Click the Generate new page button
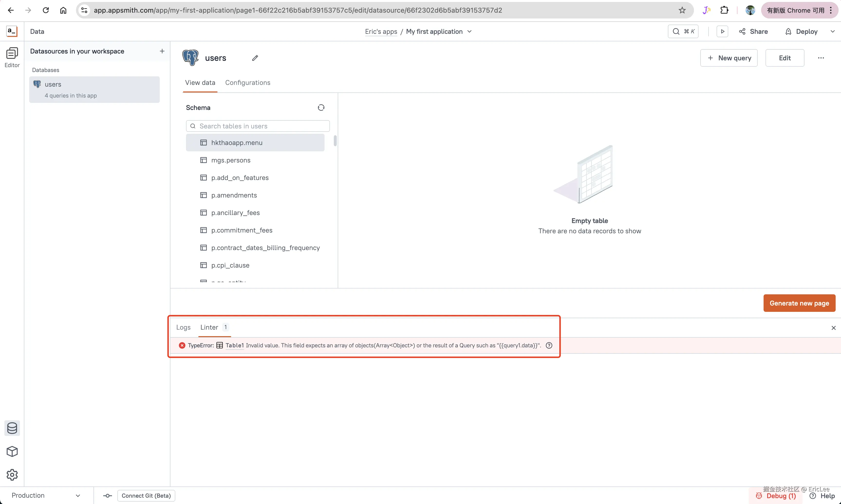Screen dimensions: 841x504 click(x=799, y=303)
